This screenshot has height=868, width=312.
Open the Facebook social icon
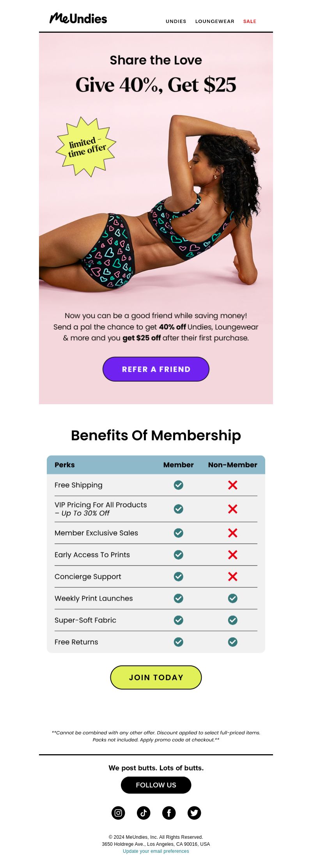click(x=169, y=813)
